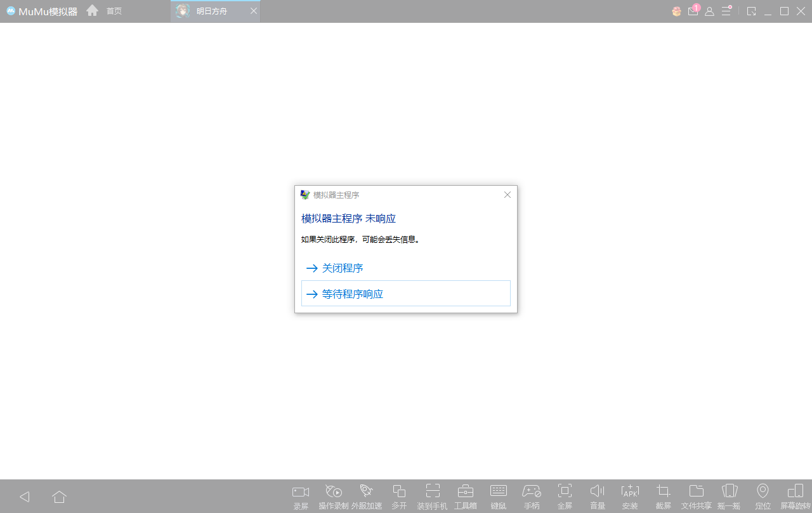Enter 全屏 fullscreen mode
Viewport: 812px width, 513px height.
(565, 497)
